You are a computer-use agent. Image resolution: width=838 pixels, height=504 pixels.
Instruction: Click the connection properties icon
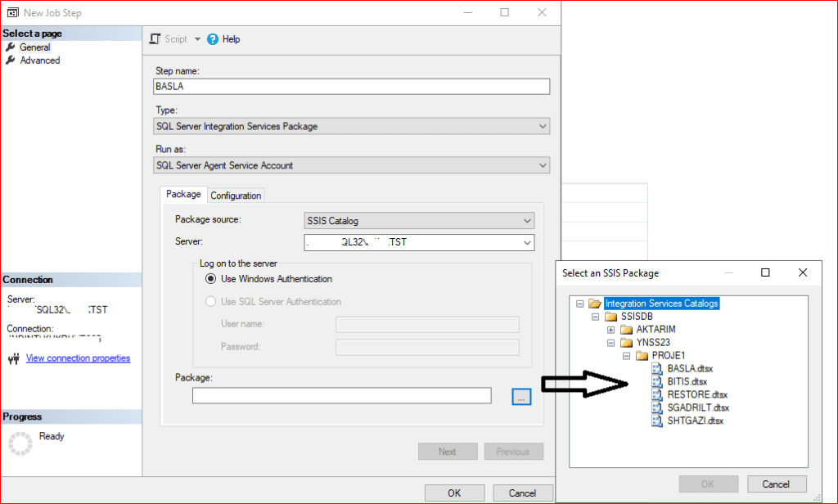coord(13,358)
